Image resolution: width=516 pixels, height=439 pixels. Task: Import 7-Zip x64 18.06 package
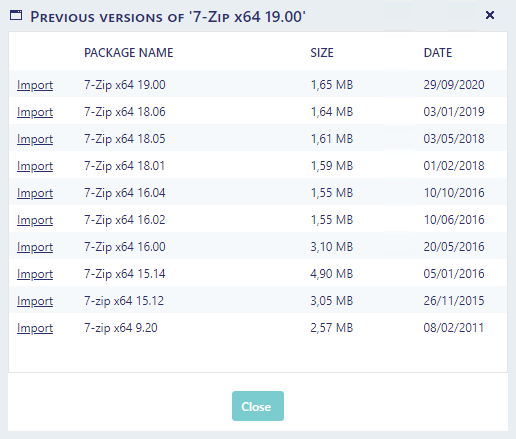point(35,112)
